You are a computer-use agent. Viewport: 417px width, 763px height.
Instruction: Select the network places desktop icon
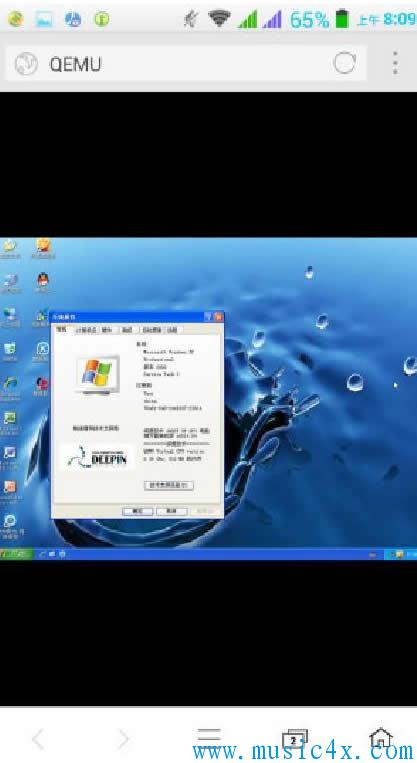[10, 317]
